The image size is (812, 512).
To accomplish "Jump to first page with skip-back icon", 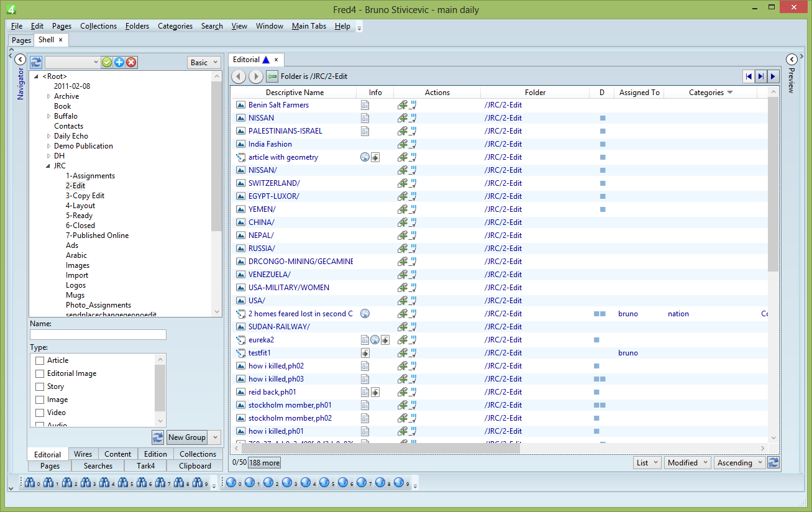I will point(749,76).
